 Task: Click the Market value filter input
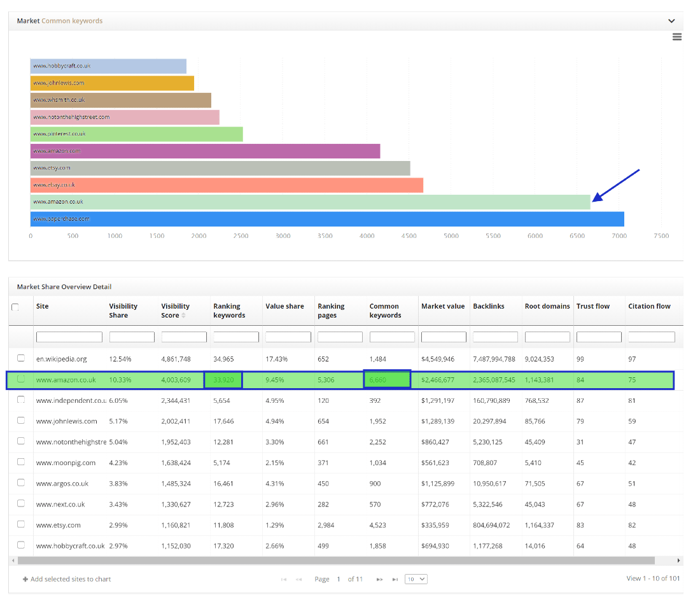click(444, 337)
